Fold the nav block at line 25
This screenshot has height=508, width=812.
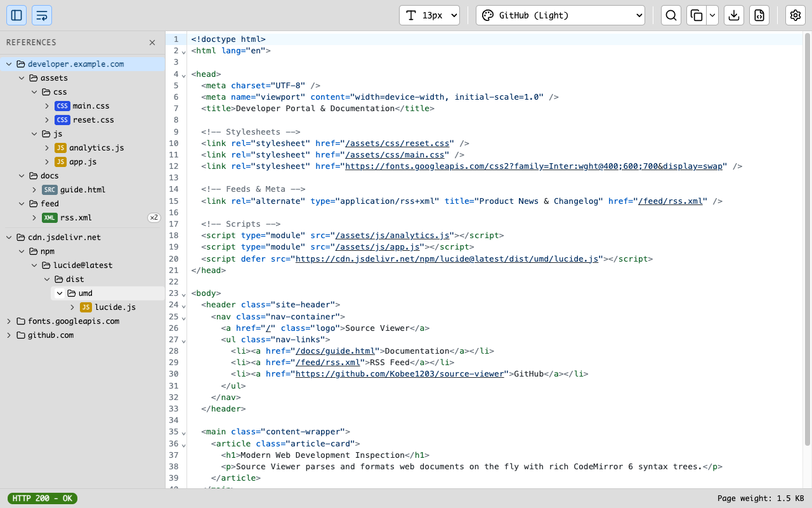click(x=184, y=317)
